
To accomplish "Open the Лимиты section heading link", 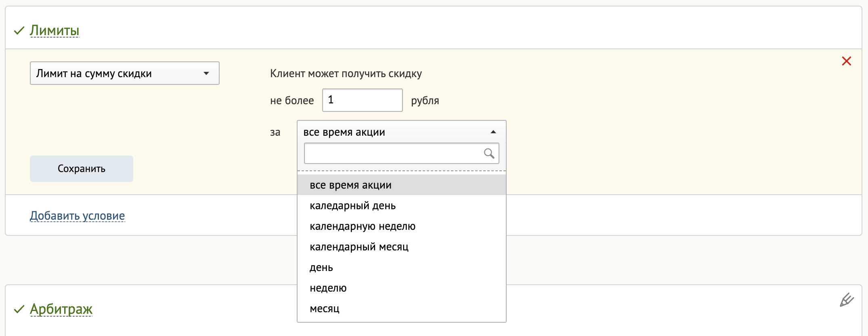I will pyautogui.click(x=55, y=30).
